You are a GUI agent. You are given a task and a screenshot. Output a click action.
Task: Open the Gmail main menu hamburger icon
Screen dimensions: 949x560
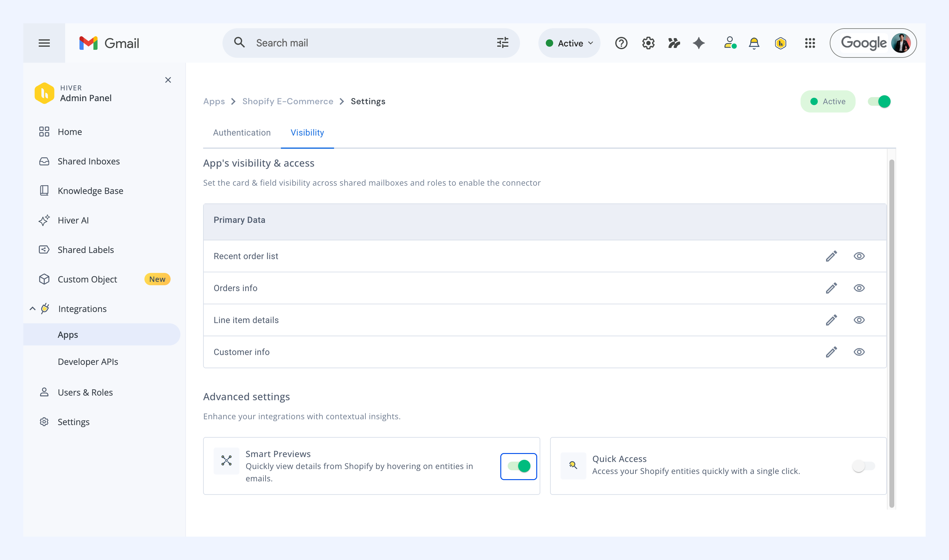[44, 43]
